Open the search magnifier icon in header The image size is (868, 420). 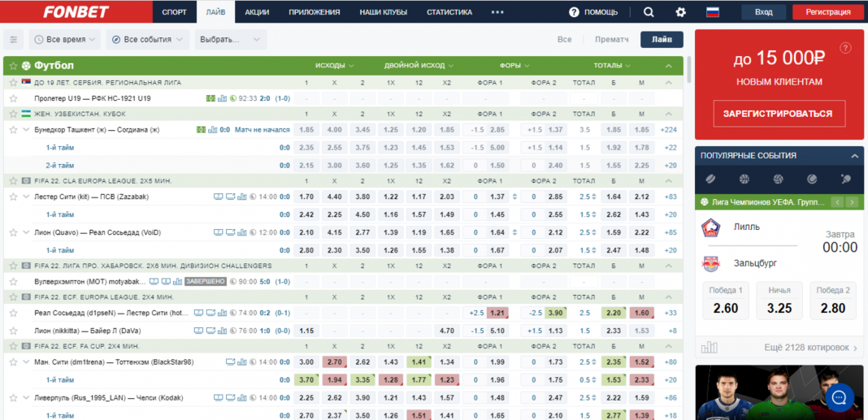[x=648, y=12]
